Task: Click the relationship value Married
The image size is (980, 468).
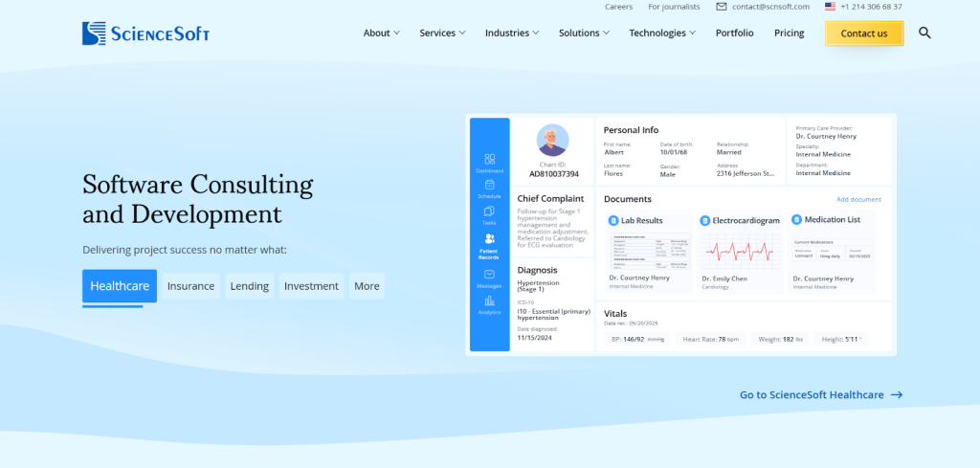Action: click(728, 152)
